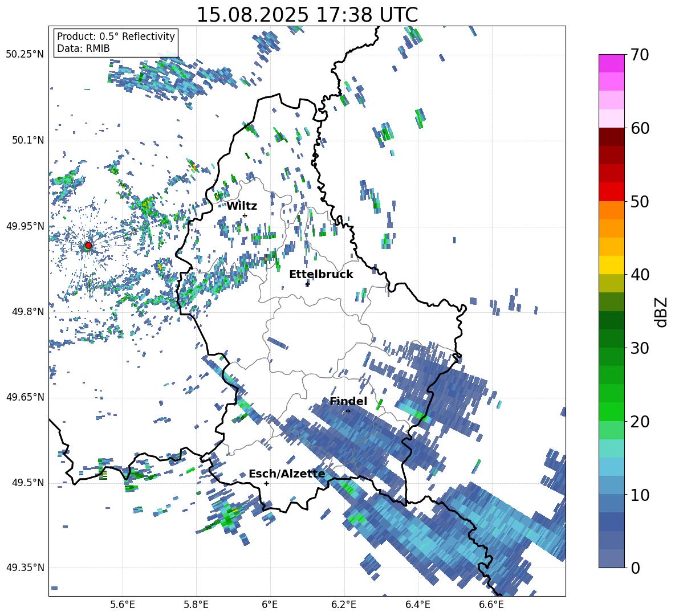This screenshot has height=616, width=675.
Task: Click the dark red colorbar segment below 60
Action: (612, 137)
